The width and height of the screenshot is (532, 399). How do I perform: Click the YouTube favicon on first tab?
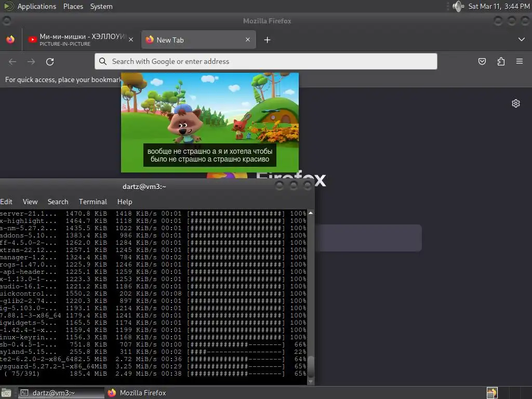32,39
